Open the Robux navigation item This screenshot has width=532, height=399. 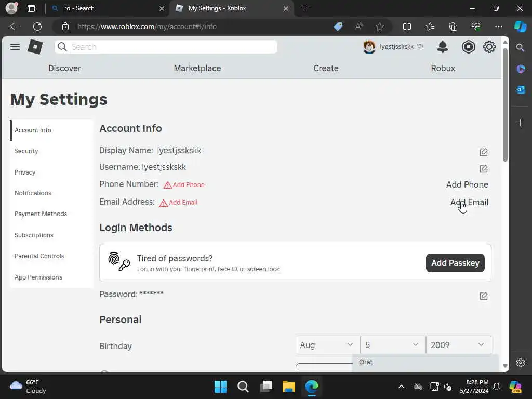click(443, 68)
